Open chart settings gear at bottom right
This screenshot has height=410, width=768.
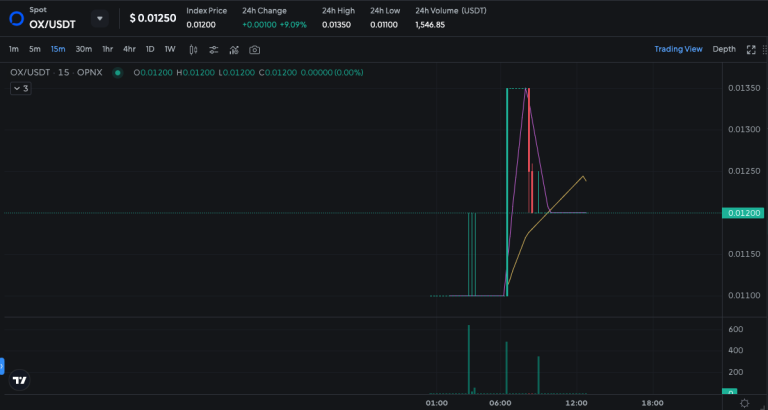pos(744,402)
